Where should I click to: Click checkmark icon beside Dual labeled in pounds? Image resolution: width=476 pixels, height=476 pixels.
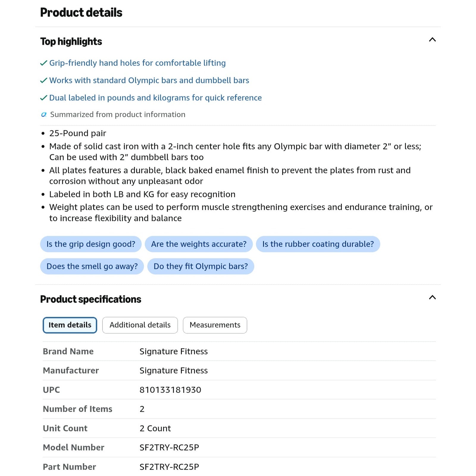(x=44, y=98)
